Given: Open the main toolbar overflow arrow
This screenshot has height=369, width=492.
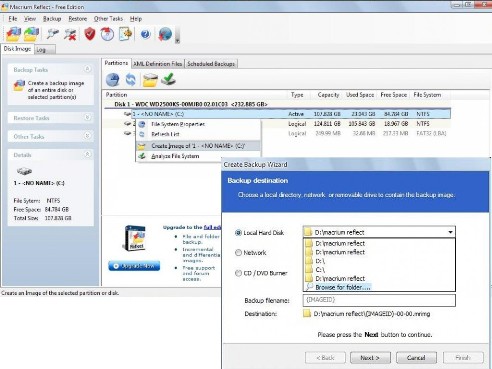Looking at the screenshot, I should (x=177, y=35).
